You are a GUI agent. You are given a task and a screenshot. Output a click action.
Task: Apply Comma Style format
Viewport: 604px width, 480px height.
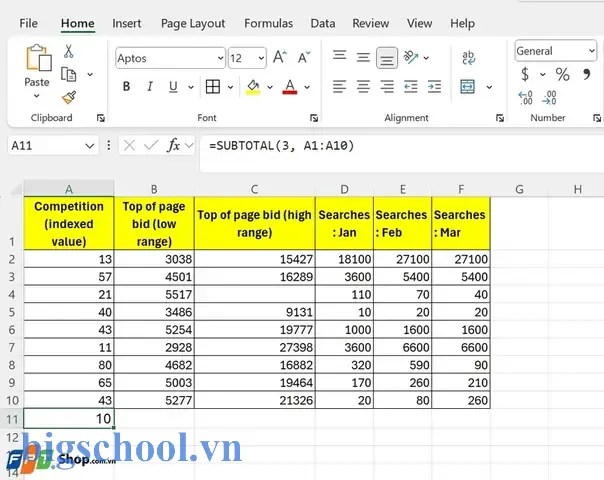click(x=587, y=74)
